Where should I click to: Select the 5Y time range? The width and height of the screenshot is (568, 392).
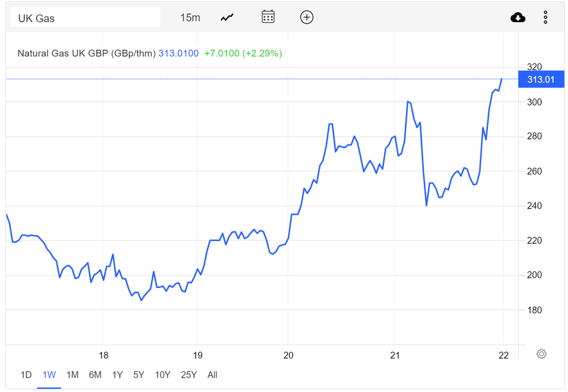pos(139,374)
